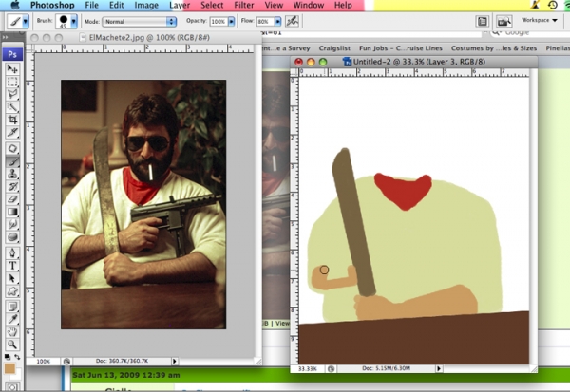The image size is (570, 392).
Task: Select the Patch healing tool
Action: pos(12,148)
